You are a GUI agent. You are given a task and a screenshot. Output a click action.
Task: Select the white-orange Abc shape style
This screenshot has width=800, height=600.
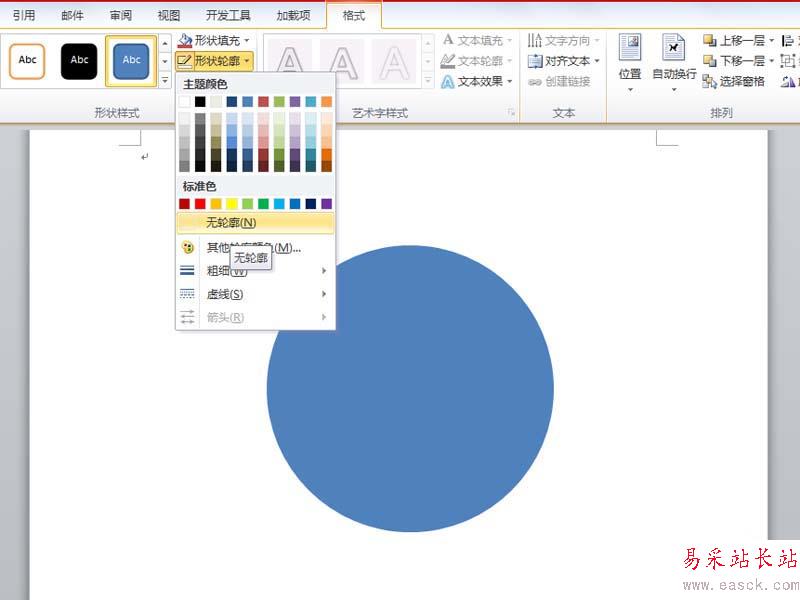[x=27, y=61]
